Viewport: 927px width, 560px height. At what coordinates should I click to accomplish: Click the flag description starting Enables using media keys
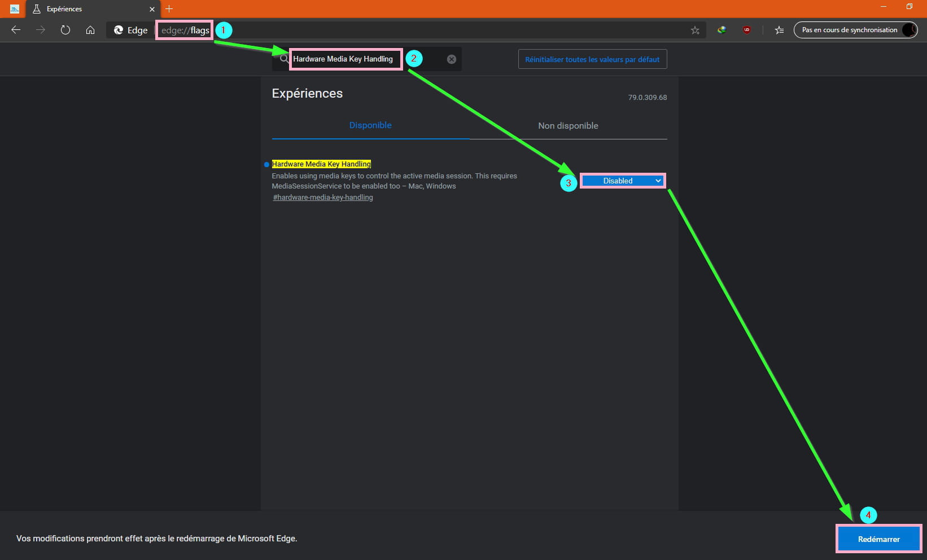(394, 181)
